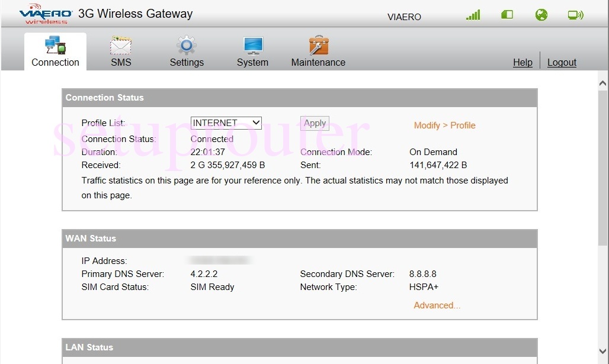
Task: Click the Wi-Fi device status icon
Action: [x=575, y=15]
